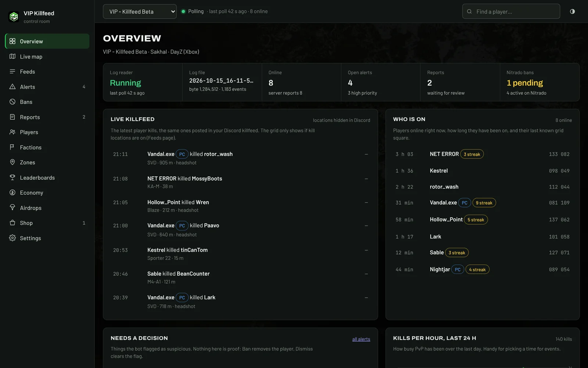
Task: Click the Reports document icon
Action: point(12,117)
